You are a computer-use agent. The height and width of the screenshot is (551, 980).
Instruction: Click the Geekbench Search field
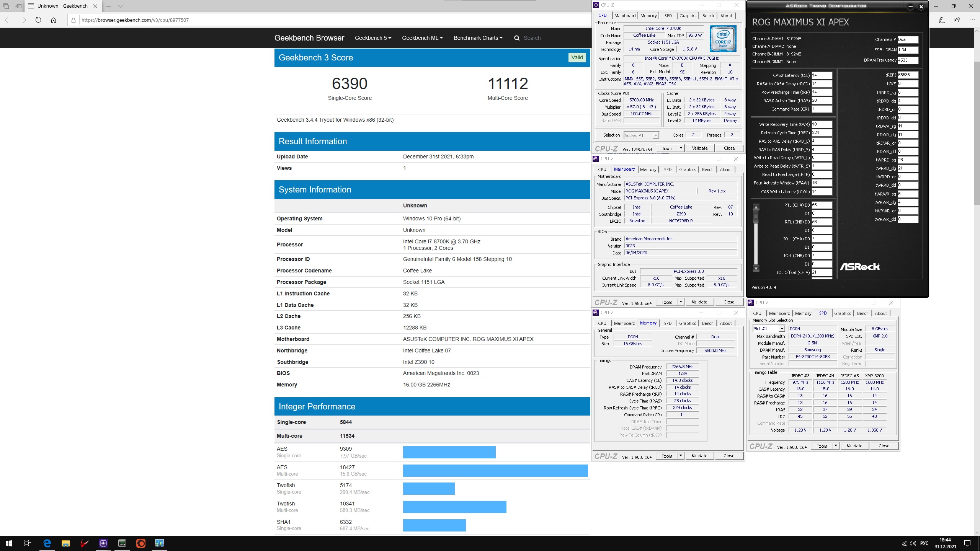tap(532, 38)
